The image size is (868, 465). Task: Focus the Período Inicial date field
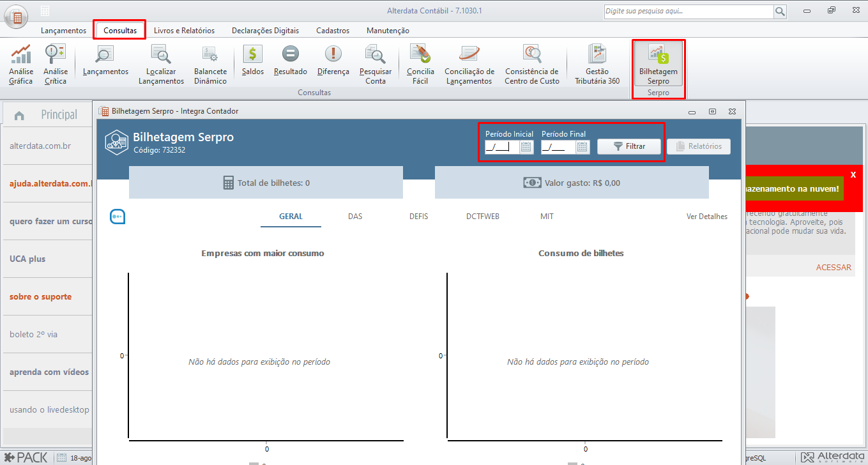tap(502, 147)
